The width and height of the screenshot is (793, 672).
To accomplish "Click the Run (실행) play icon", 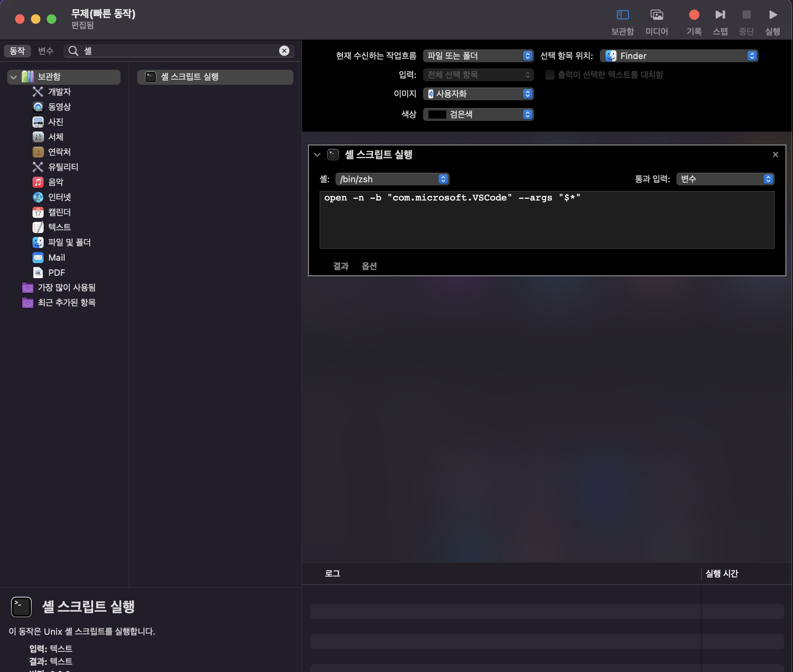I will (x=772, y=15).
